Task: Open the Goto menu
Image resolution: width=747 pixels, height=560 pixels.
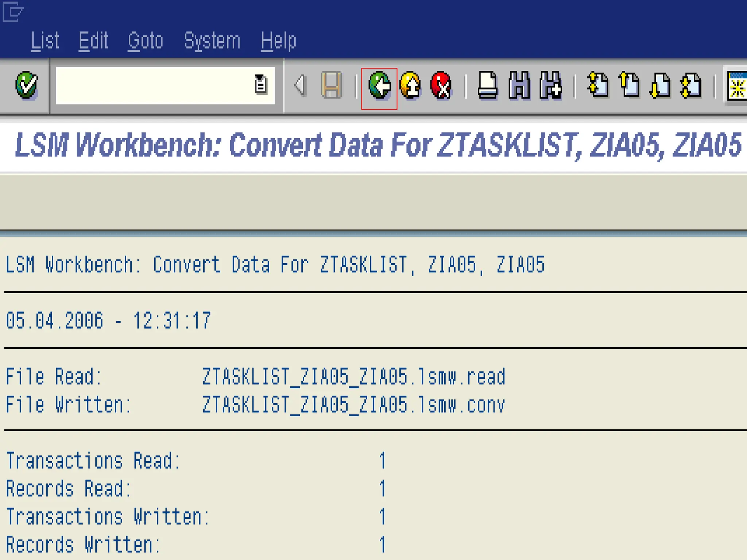Action: (146, 40)
